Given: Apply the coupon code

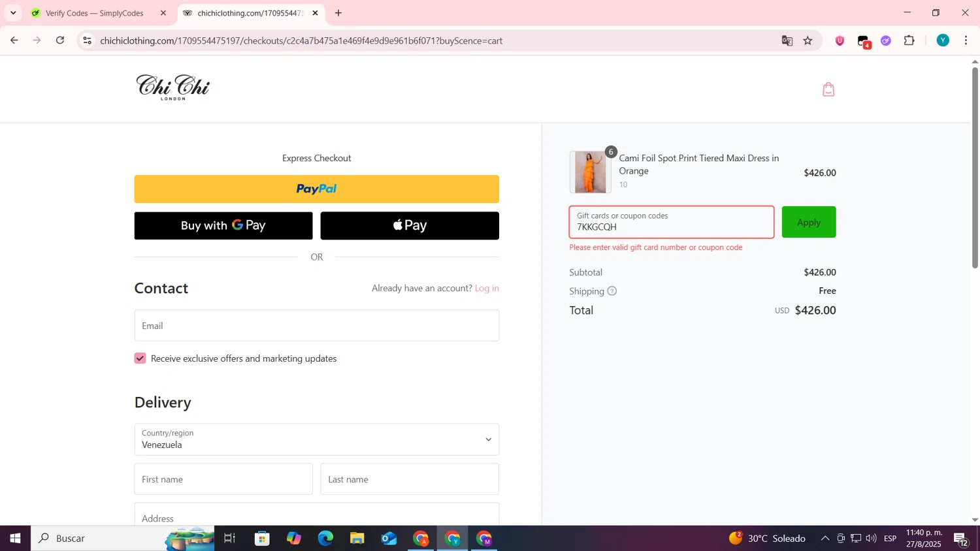Looking at the screenshot, I should [x=809, y=222].
